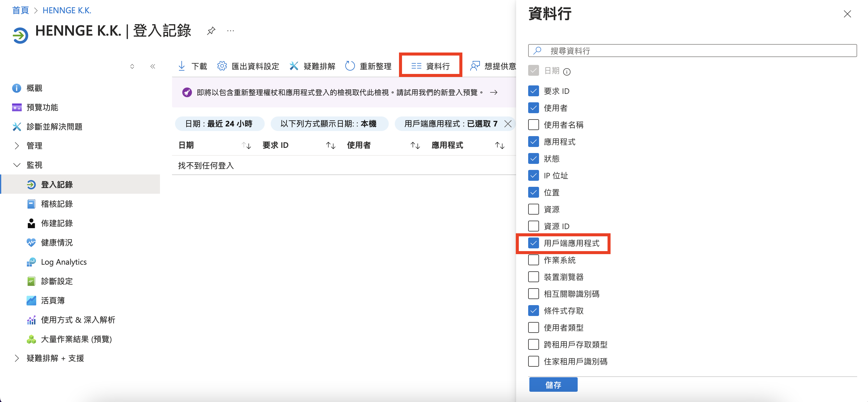Click the 佈建記錄 person icon
This screenshot has height=402, width=868.
coord(31,223)
